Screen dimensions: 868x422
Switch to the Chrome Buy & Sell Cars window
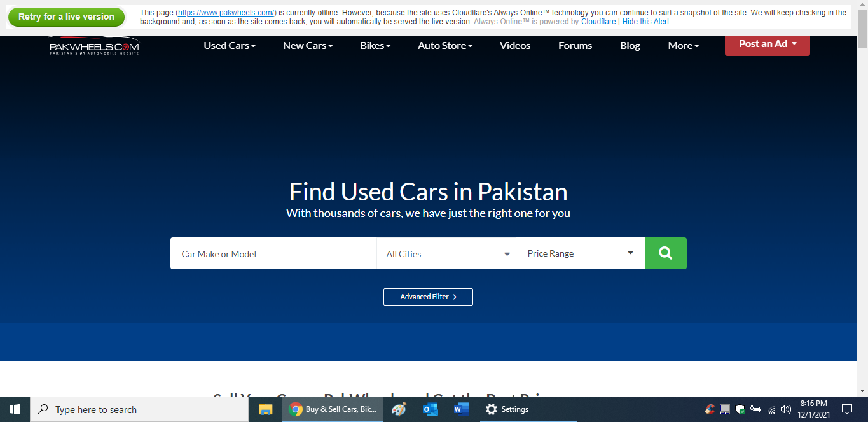[333, 409]
